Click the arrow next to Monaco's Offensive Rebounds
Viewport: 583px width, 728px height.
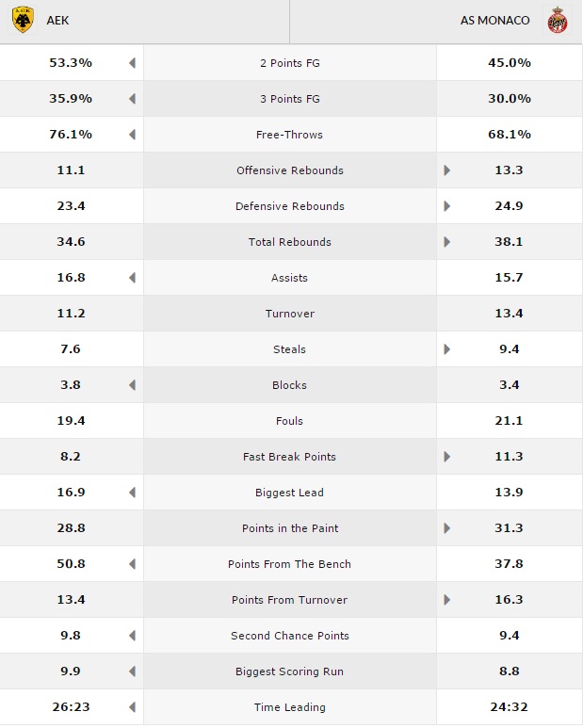pos(447,170)
